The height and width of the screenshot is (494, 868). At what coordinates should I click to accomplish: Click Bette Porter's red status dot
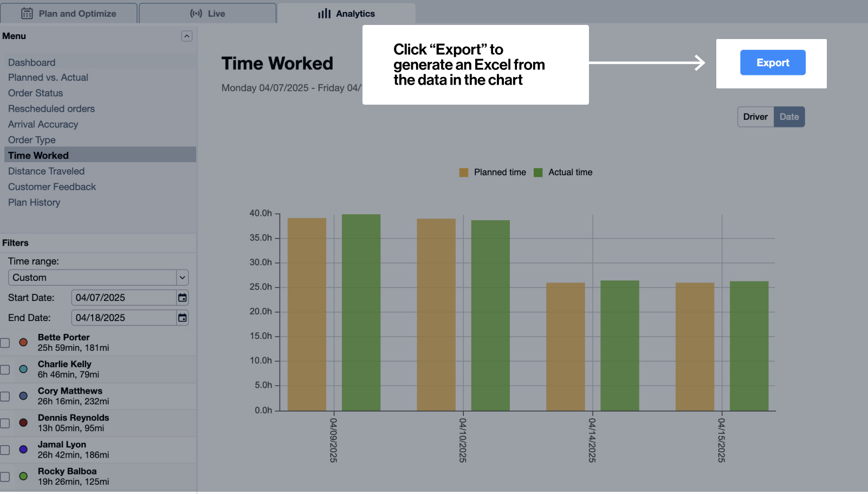tap(23, 342)
